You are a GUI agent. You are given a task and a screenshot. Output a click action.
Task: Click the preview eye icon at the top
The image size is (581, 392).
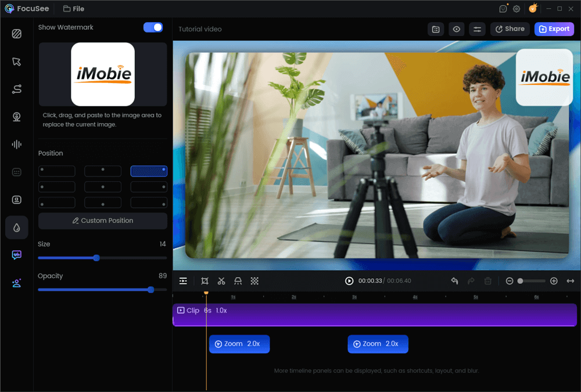456,29
